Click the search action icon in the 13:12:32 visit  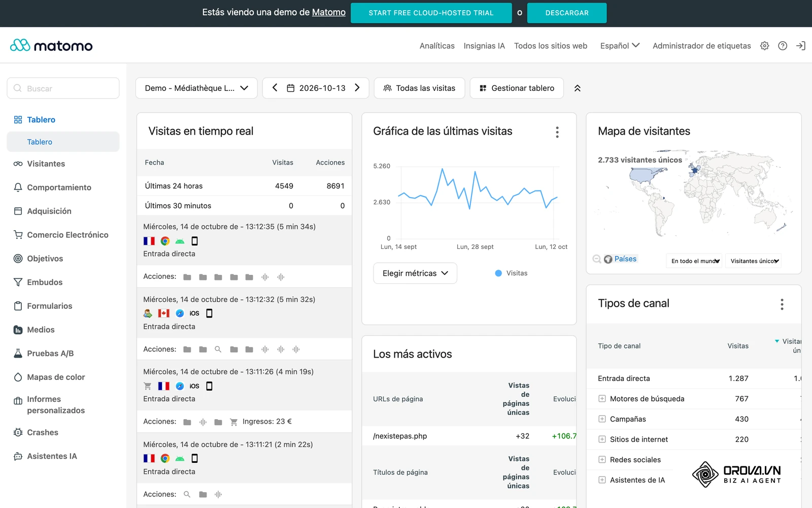pos(218,350)
